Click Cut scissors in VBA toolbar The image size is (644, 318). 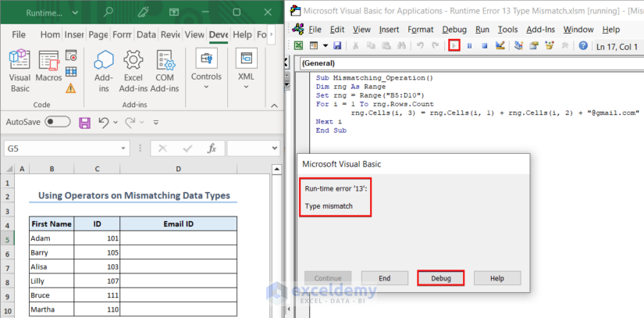pyautogui.click(x=356, y=45)
